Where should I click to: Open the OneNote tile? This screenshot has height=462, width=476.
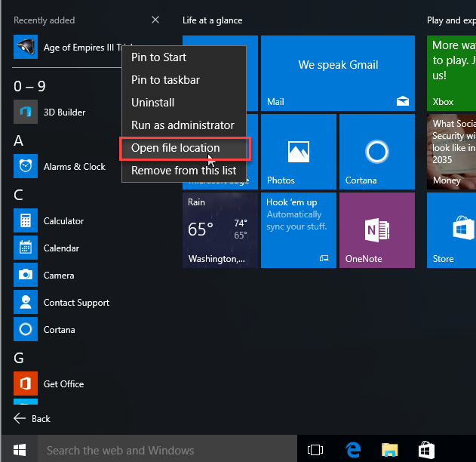coord(376,230)
